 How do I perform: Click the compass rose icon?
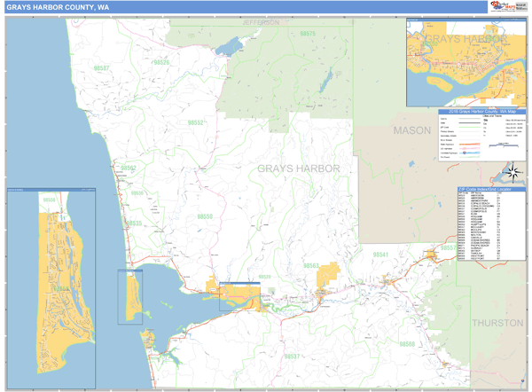pyautogui.click(x=513, y=172)
